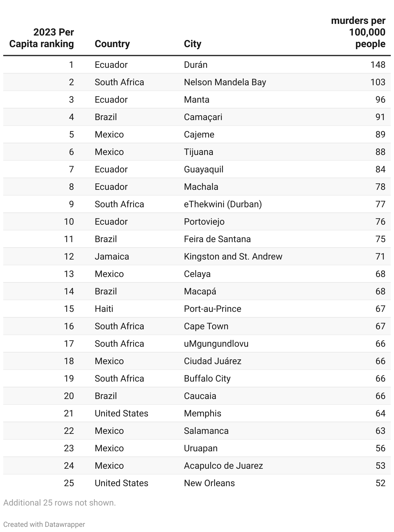Click the murders per 100,000 people header
The height and width of the screenshot is (532, 394).
(358, 32)
